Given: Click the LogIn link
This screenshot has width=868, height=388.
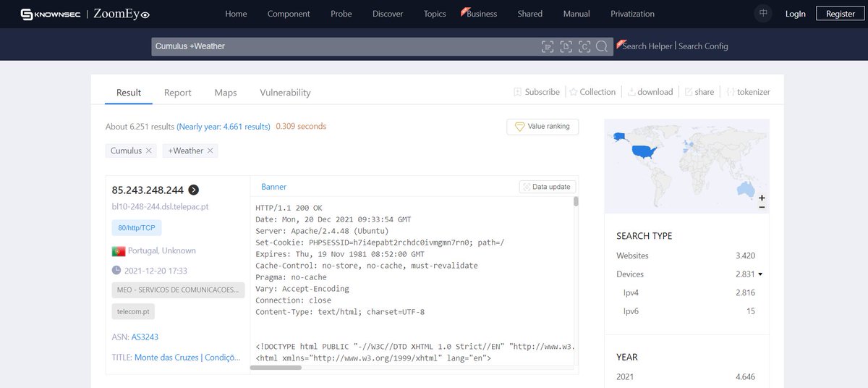Looking at the screenshot, I should coord(795,14).
